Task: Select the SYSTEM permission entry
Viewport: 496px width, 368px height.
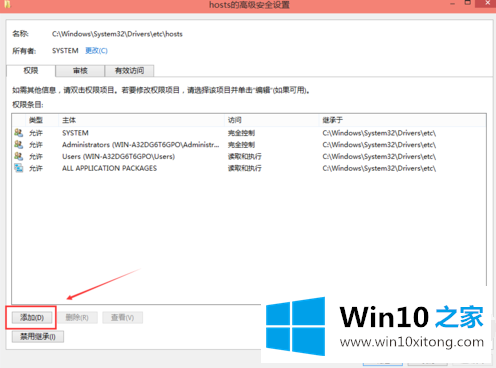Action: [x=249, y=133]
